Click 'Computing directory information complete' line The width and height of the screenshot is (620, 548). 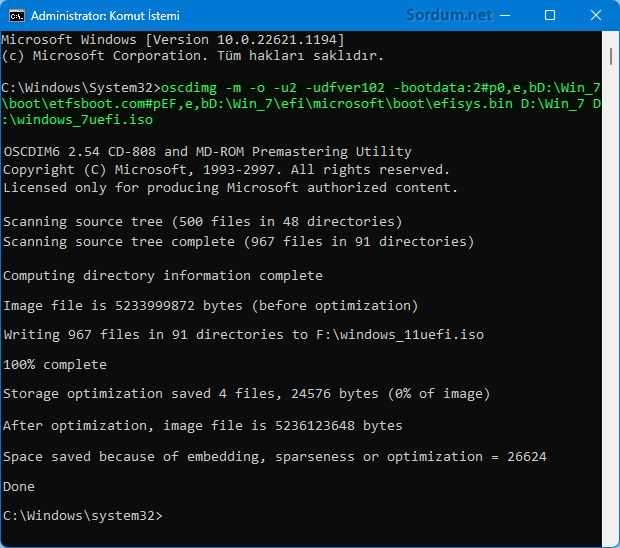pyautogui.click(x=163, y=276)
